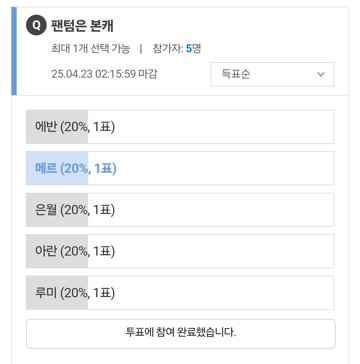
Task: Click the gray vote bar fill for 에반
Action: (57, 127)
